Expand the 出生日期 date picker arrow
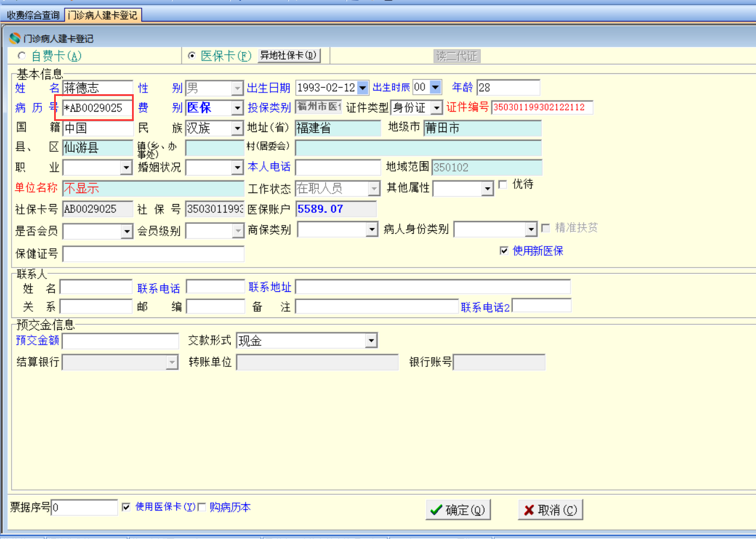Screen dimensions: 756x539 (x=363, y=88)
